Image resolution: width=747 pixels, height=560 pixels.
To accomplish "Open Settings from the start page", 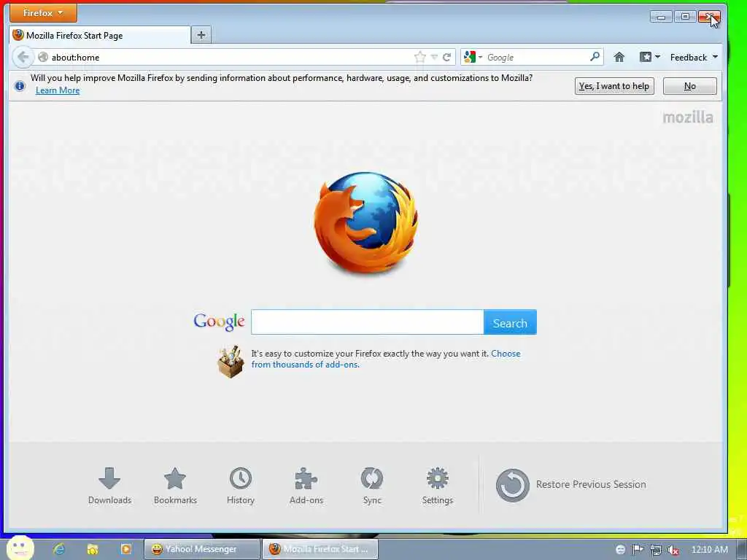I will [438, 486].
